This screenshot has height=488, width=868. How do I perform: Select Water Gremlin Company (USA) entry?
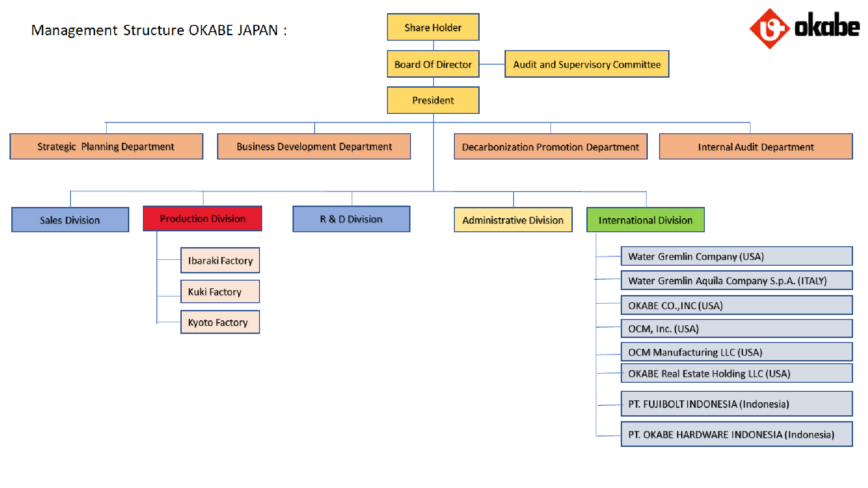tap(736, 256)
